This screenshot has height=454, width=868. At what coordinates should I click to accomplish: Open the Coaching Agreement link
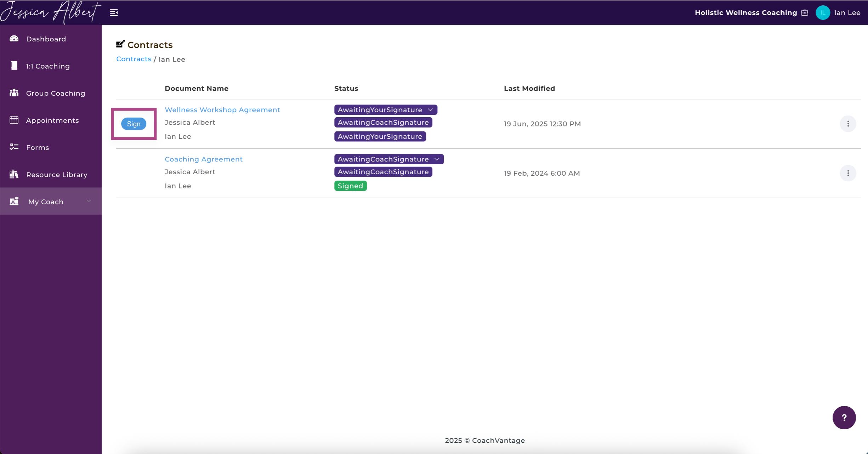pyautogui.click(x=204, y=159)
